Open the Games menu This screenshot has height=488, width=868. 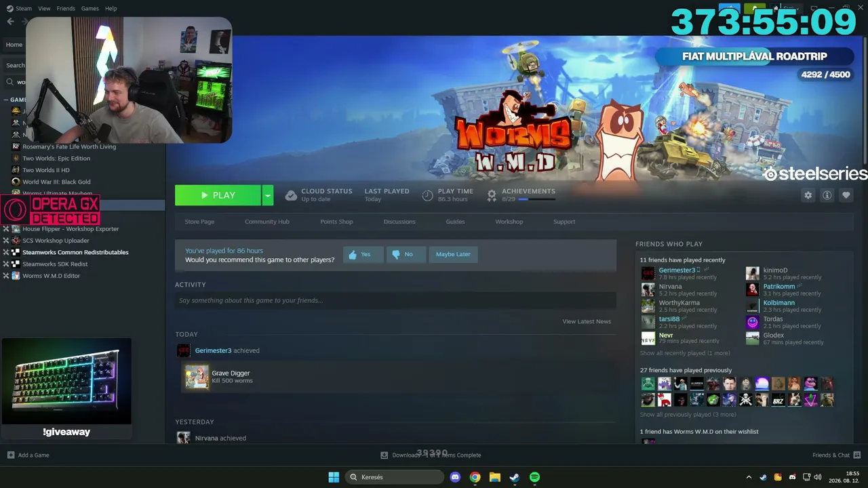pos(90,8)
